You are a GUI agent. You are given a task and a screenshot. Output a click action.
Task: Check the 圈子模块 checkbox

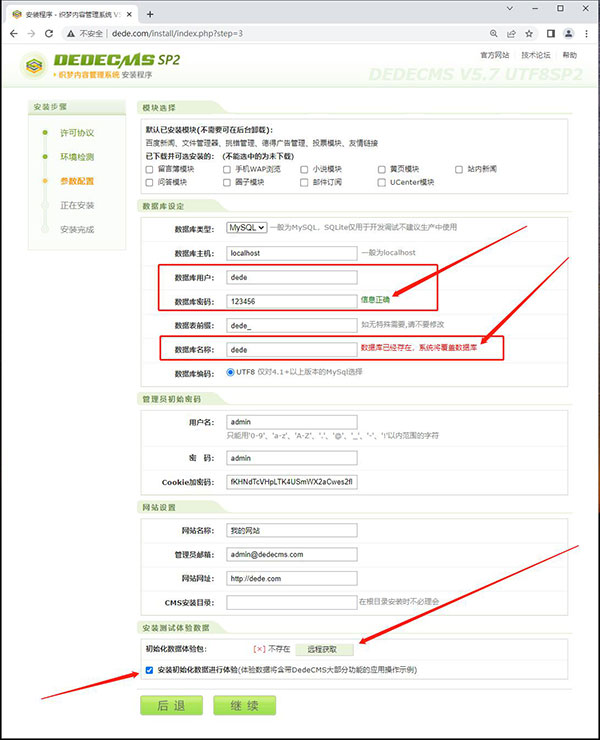pyautogui.click(x=227, y=183)
